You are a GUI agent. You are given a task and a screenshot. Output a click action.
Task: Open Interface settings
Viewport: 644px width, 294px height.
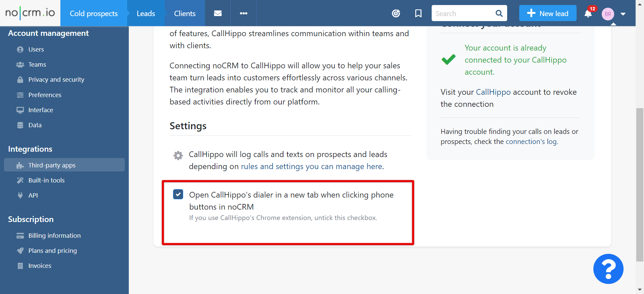[x=41, y=110]
